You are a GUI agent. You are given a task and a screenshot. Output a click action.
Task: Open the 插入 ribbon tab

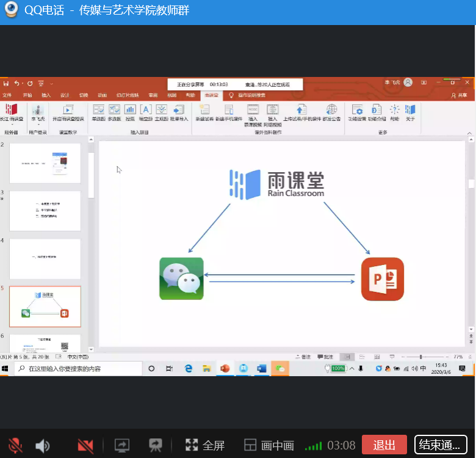pyautogui.click(x=46, y=95)
